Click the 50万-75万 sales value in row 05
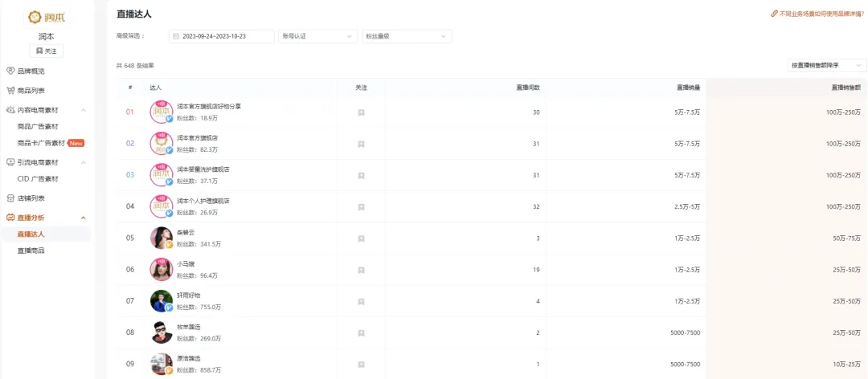This screenshot has width=868, height=379. 848,238
